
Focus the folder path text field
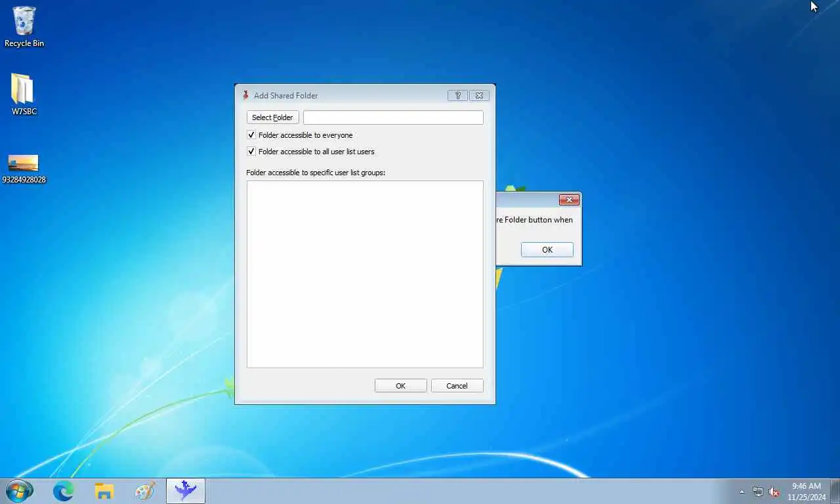click(x=393, y=117)
